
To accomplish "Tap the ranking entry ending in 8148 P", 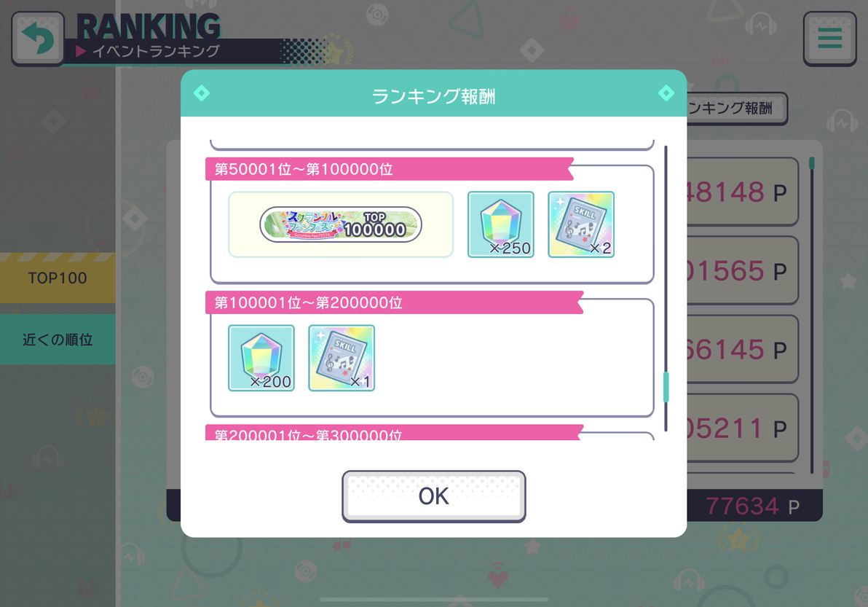I will 742,192.
